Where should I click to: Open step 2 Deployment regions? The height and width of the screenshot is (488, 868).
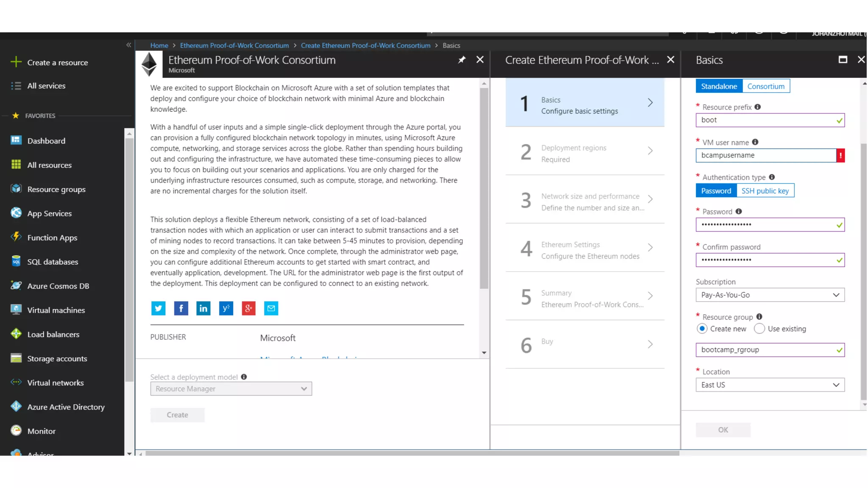pyautogui.click(x=585, y=153)
